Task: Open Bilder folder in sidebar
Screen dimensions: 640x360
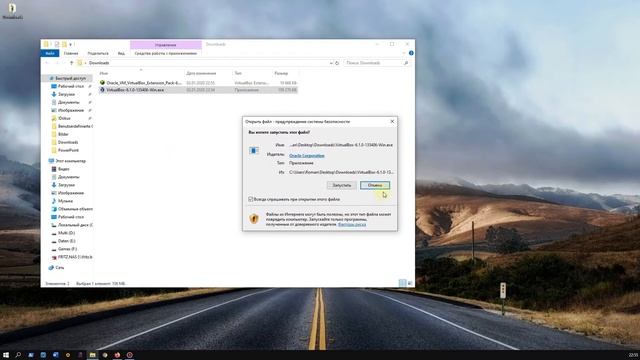Action: pos(63,134)
